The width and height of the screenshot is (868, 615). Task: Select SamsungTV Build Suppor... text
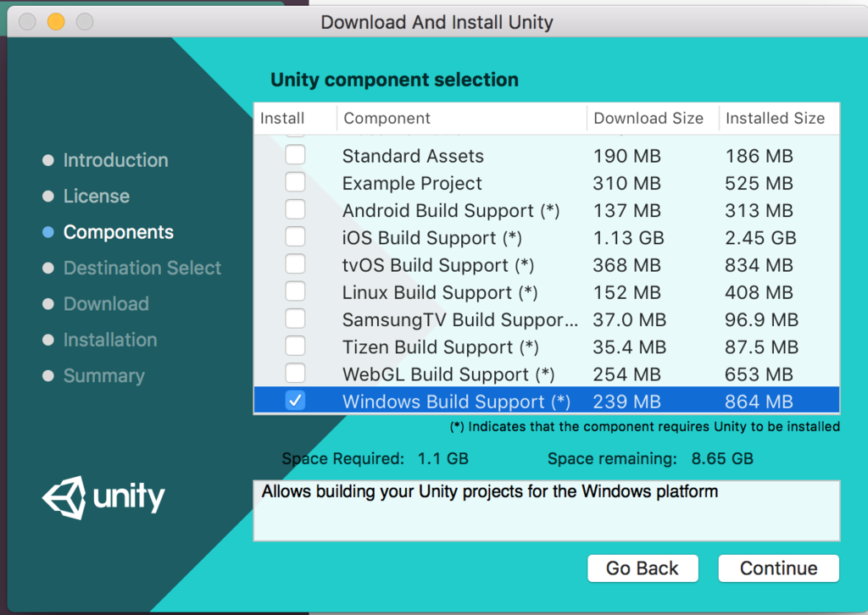click(460, 319)
